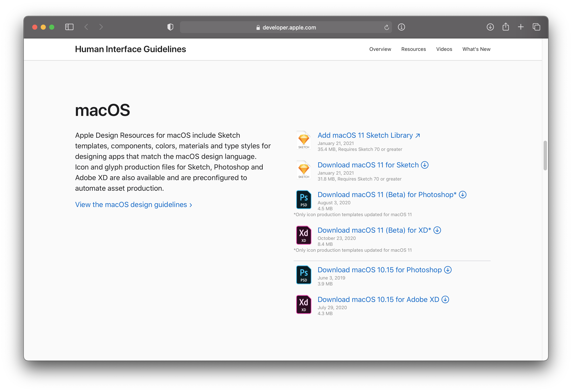Click the Share toolbar icon

tap(506, 27)
